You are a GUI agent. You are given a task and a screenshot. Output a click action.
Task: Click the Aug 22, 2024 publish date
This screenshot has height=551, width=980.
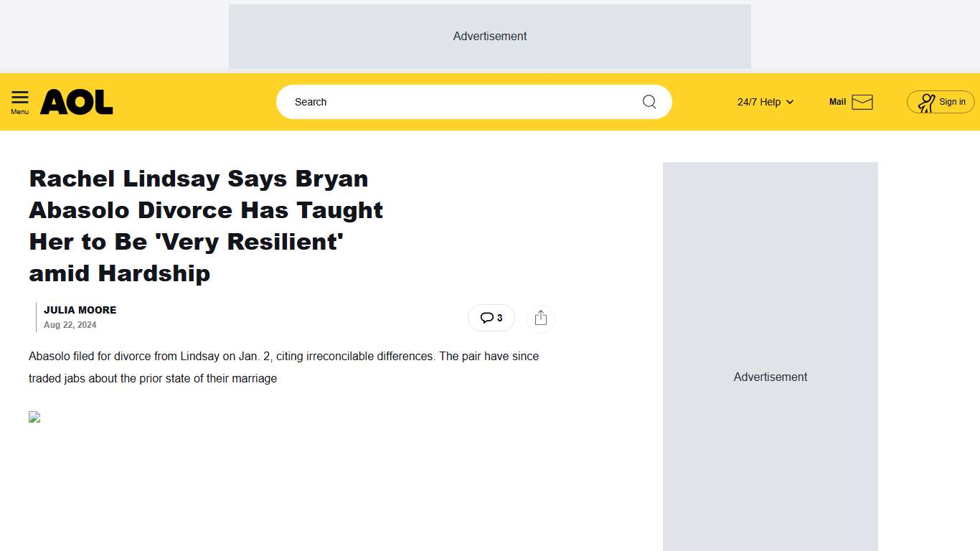point(70,325)
